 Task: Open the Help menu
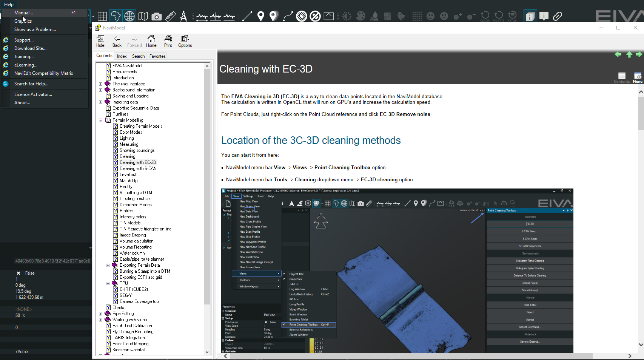tap(9, 5)
